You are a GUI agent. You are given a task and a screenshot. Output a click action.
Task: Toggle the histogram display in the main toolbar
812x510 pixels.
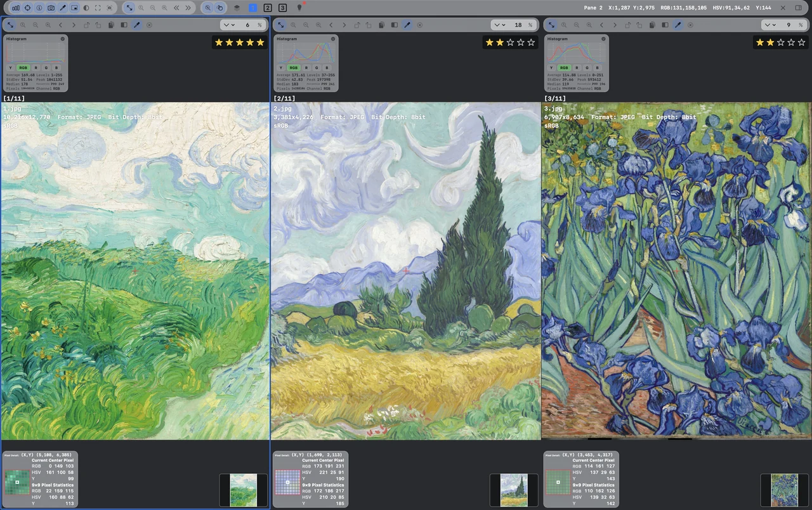(x=15, y=8)
